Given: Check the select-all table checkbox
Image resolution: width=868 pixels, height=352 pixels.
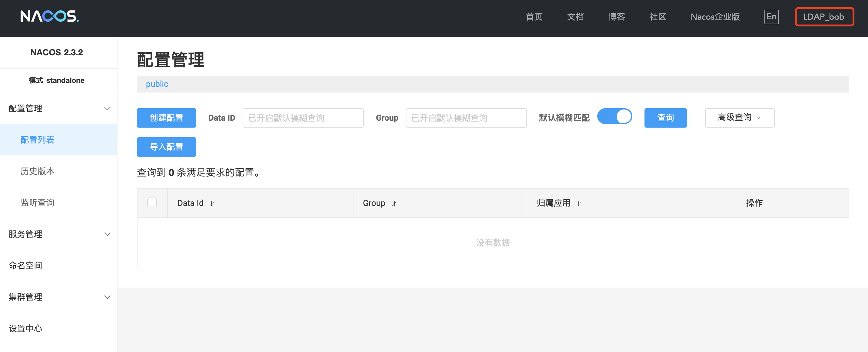Looking at the screenshot, I should [x=152, y=202].
